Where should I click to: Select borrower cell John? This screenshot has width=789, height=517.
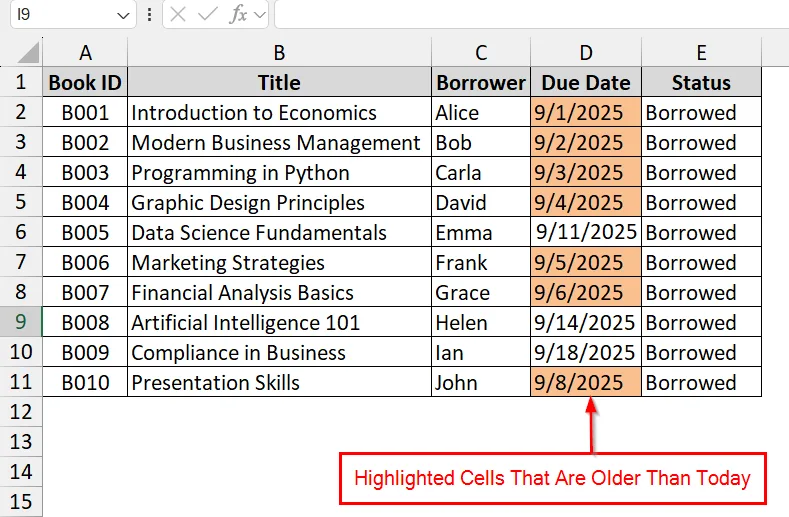point(481,382)
